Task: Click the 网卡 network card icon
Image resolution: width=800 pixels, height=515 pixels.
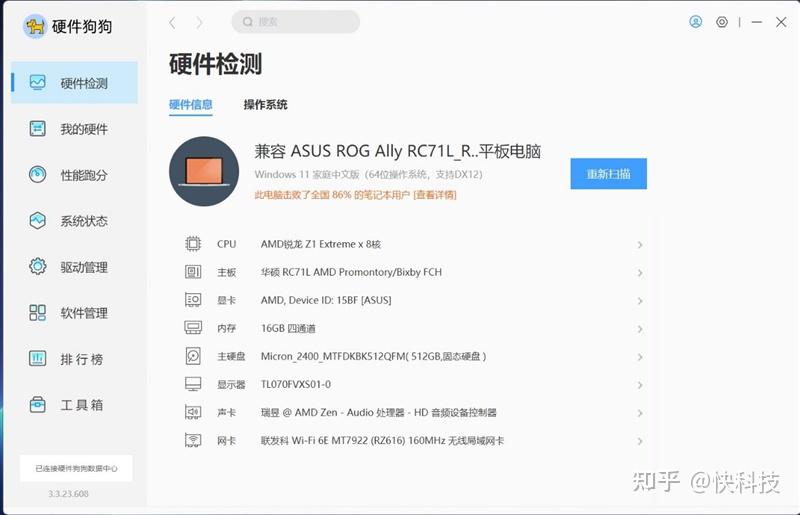Action: point(193,440)
